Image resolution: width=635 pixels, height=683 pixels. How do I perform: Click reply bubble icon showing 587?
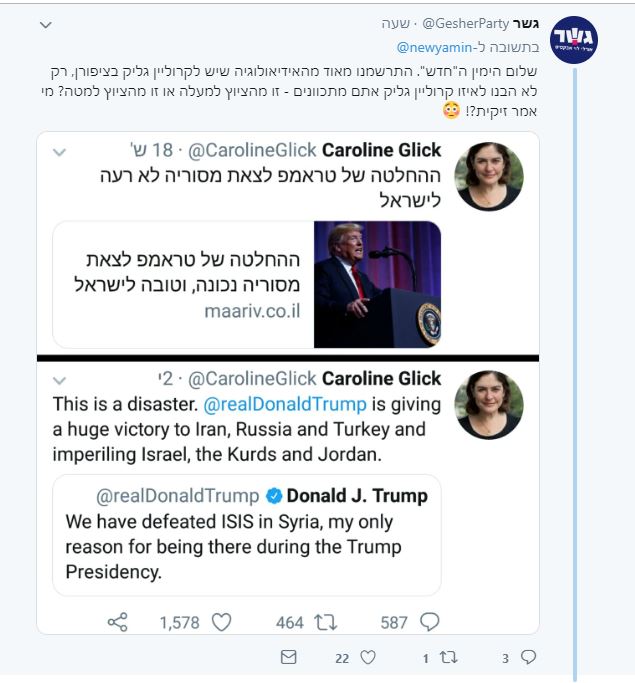point(429,622)
